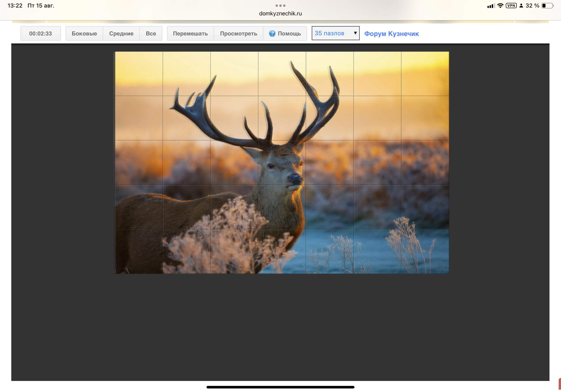Tap the battery indicator icon

click(x=548, y=6)
